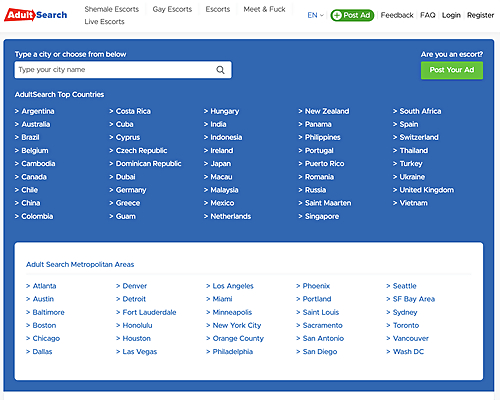
Task: Select New Zealand country link
Action: coord(327,111)
